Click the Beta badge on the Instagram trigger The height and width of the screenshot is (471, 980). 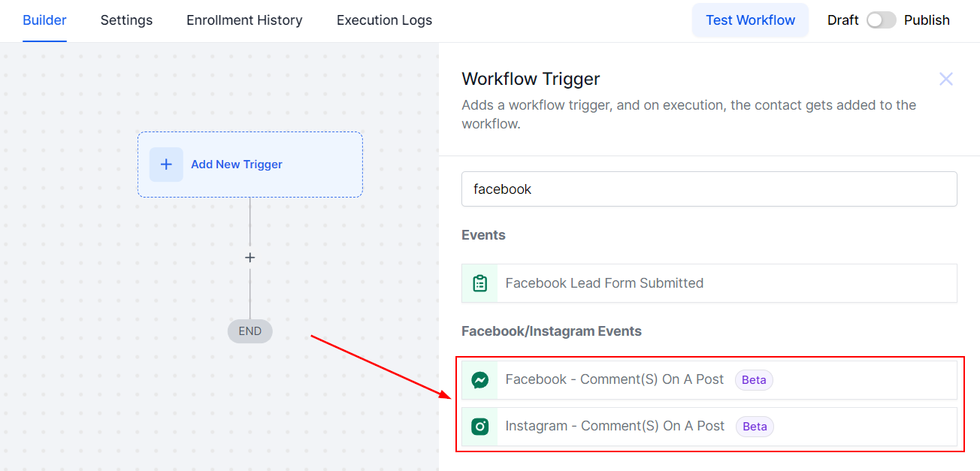pos(755,427)
